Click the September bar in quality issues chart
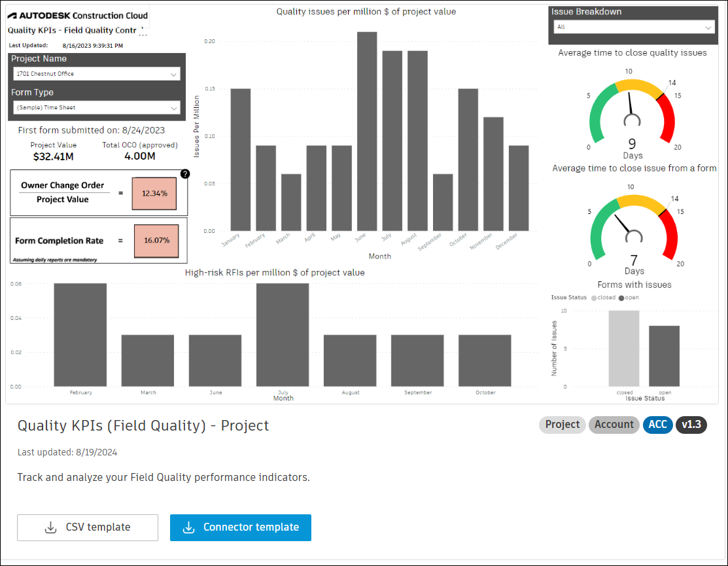728x566 pixels. pos(443,202)
